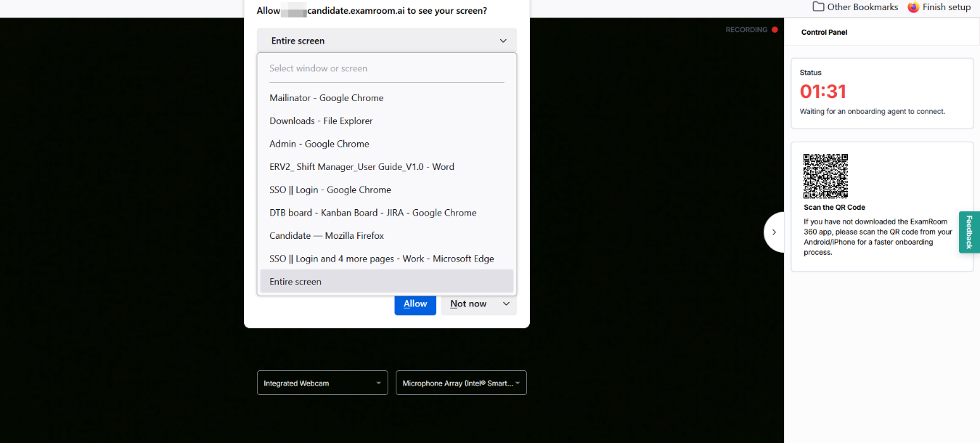
Task: Open the Microphone Array dropdown
Action: pos(461,383)
